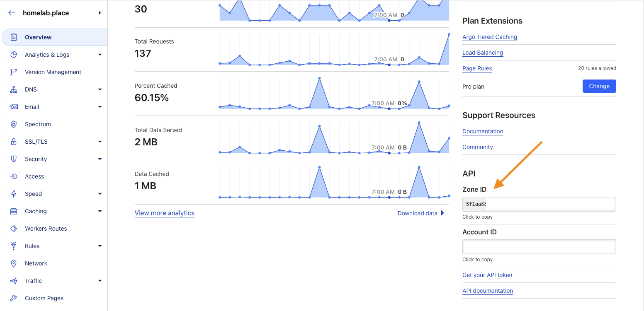The image size is (644, 311).
Task: Open the Workers Routes menu item
Action: (46, 229)
